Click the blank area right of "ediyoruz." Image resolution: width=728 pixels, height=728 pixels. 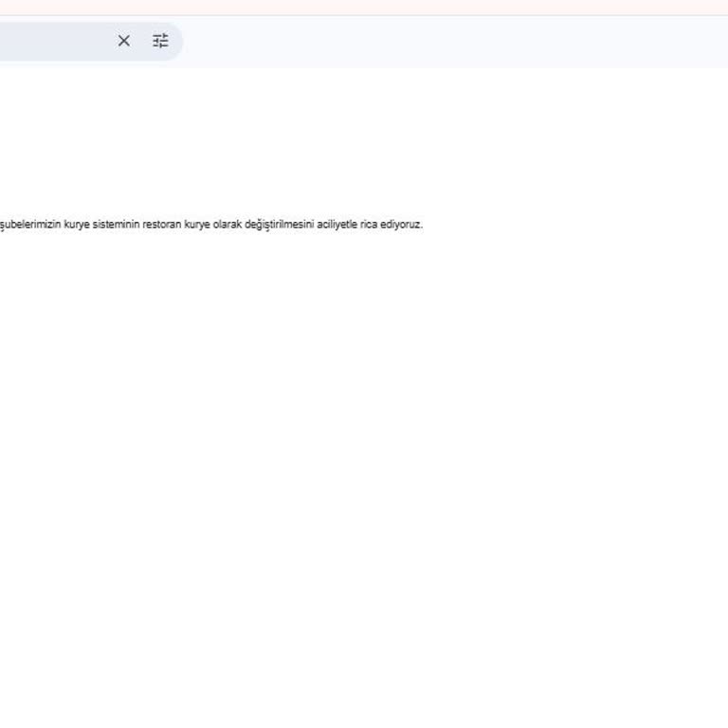(569, 225)
